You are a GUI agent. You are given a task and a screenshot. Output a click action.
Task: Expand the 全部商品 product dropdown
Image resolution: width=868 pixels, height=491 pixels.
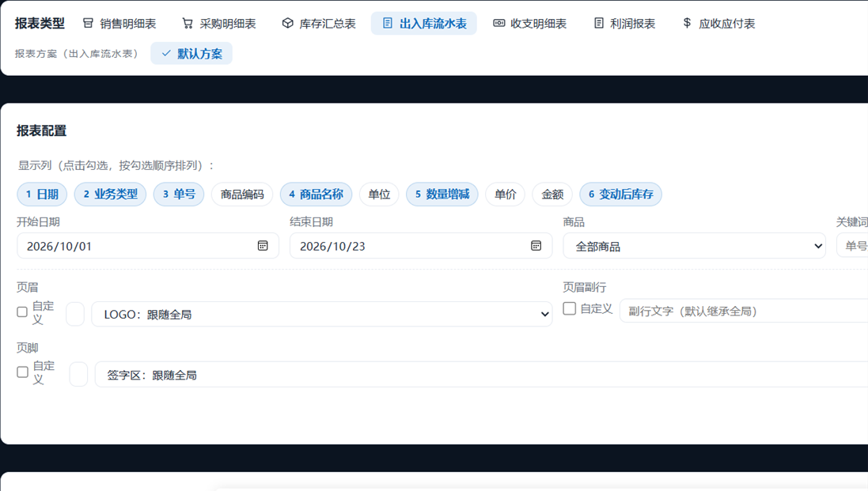tap(694, 246)
